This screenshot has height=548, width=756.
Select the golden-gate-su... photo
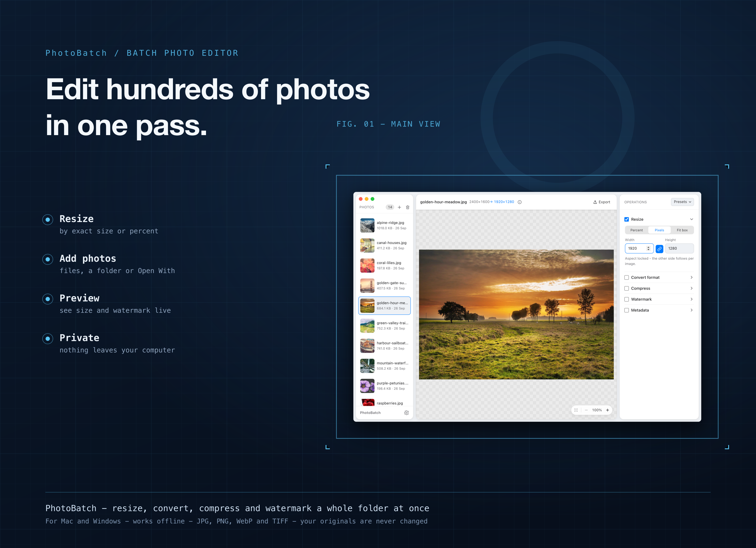point(384,285)
